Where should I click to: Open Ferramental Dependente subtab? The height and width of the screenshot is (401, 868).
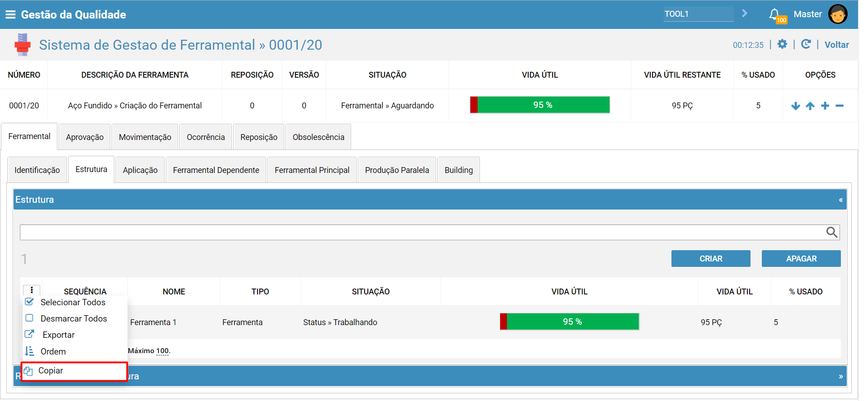(216, 170)
